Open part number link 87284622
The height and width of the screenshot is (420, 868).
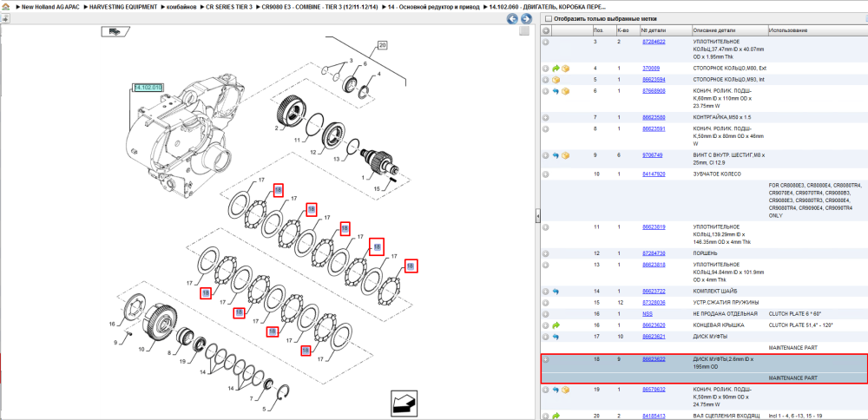654,42
